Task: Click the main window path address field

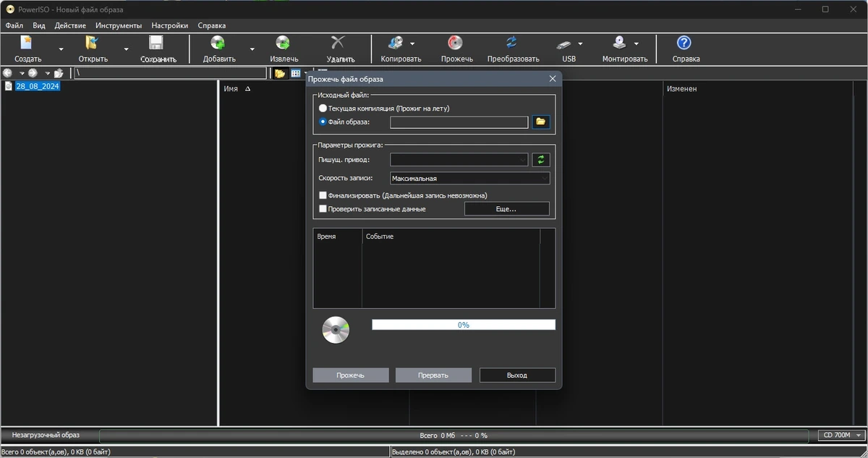Action: coord(170,73)
